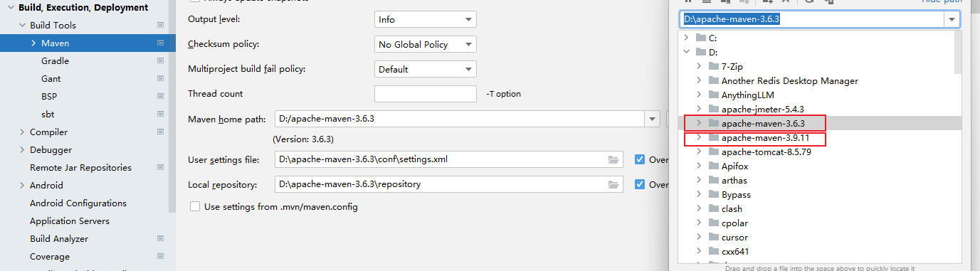The width and height of the screenshot is (980, 271).
Task: Open Application Servers settings
Action: (69, 221)
